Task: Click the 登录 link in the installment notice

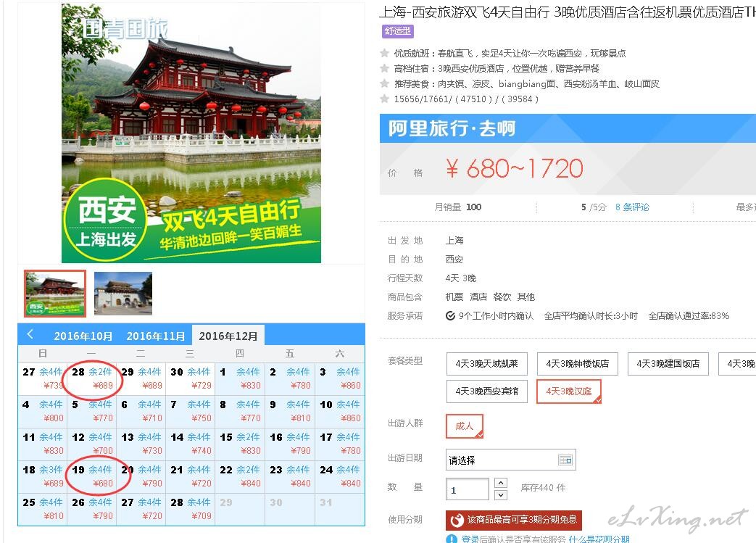Action: pos(470,539)
